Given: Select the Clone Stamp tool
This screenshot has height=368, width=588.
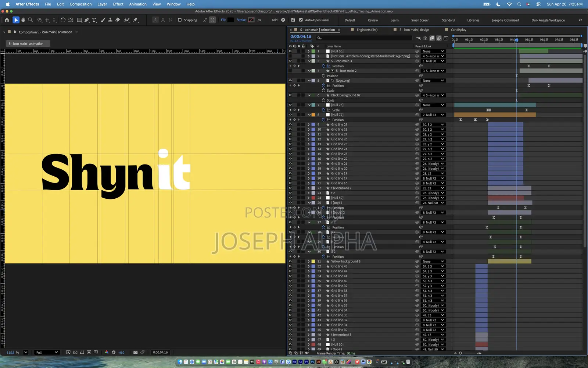Looking at the screenshot, I should (110, 20).
